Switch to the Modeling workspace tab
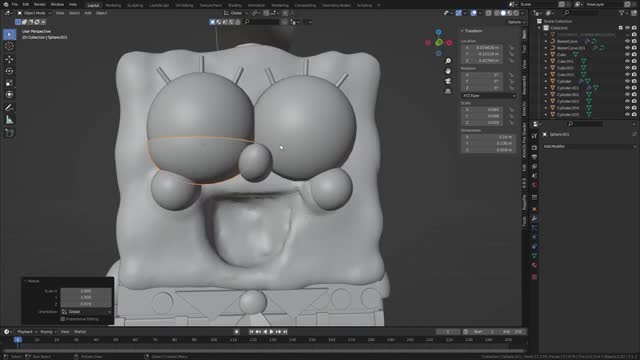The width and height of the screenshot is (640, 360). click(113, 5)
